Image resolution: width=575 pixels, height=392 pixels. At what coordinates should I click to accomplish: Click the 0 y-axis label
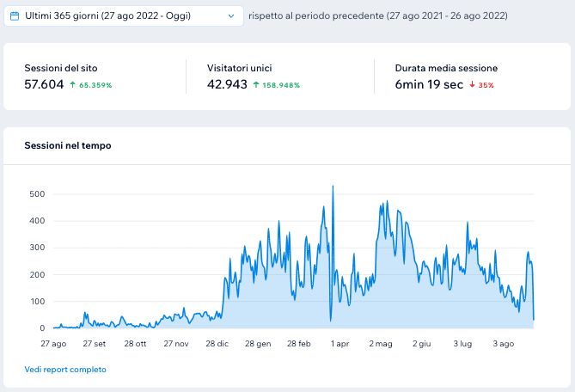[42, 328]
